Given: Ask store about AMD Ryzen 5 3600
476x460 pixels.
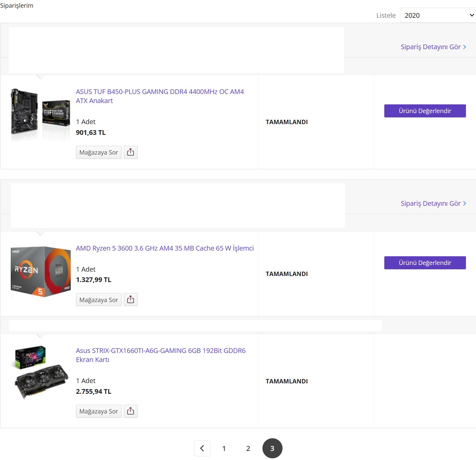Looking at the screenshot, I should [x=98, y=300].
